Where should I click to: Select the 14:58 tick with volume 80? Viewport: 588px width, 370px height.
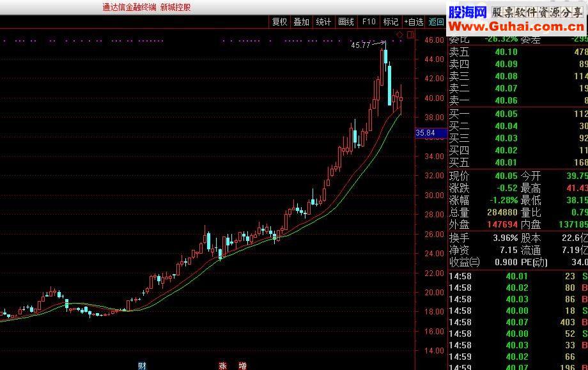tap(518, 288)
